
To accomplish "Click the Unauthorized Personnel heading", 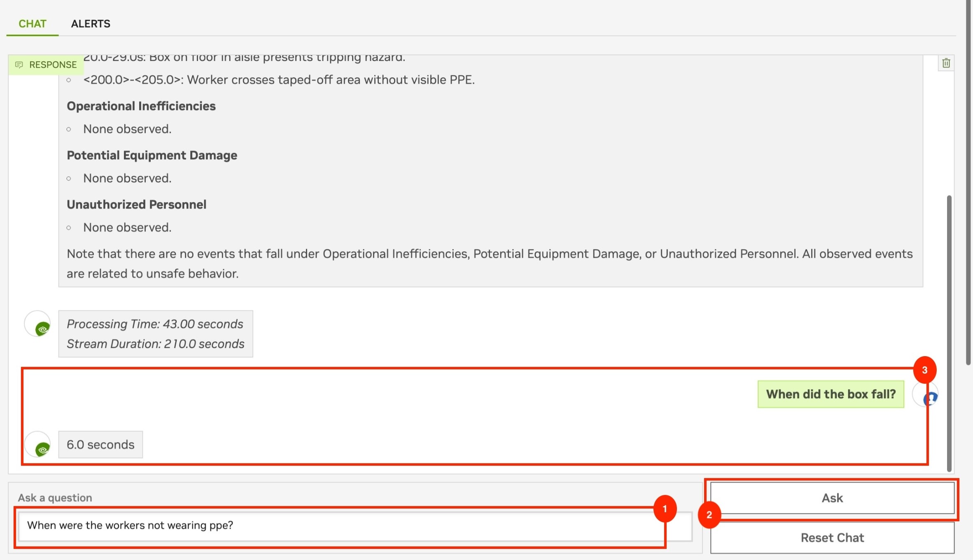I will [x=136, y=204].
